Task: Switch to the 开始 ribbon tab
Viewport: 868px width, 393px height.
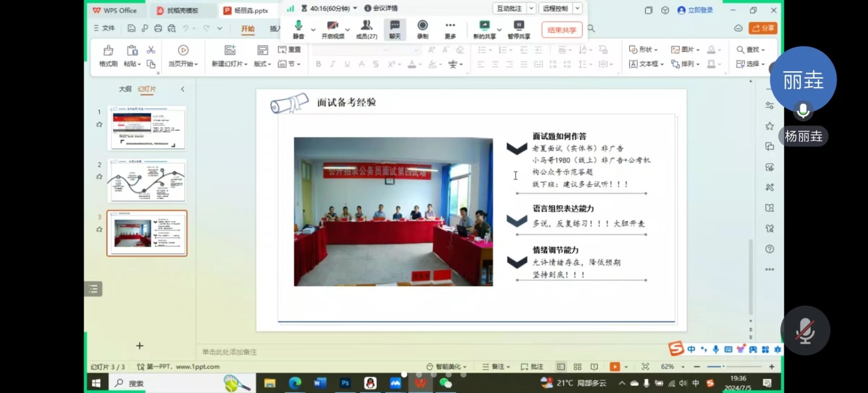Action: click(x=248, y=29)
